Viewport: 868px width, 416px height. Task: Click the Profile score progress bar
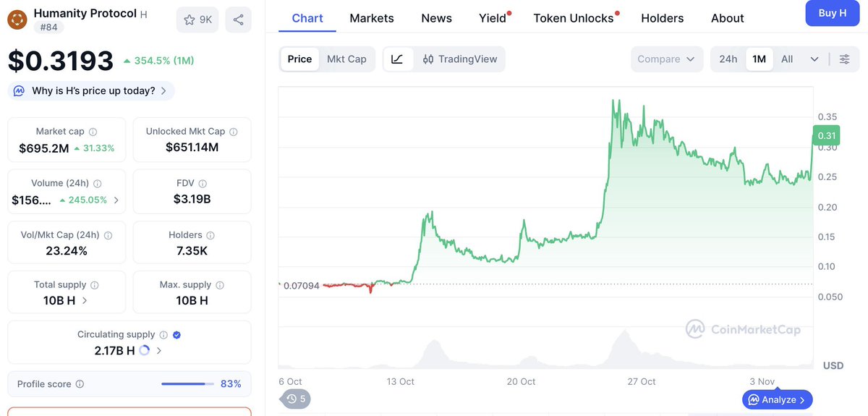(187, 384)
